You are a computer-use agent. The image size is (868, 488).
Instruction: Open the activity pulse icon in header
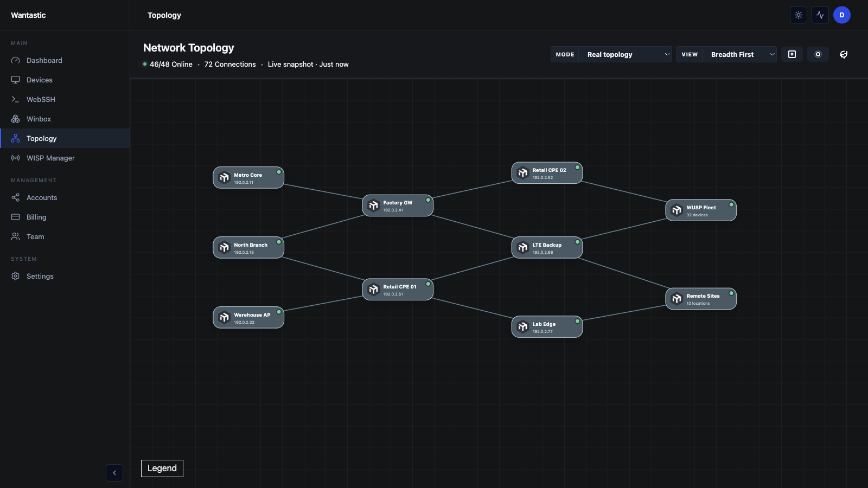coord(820,15)
